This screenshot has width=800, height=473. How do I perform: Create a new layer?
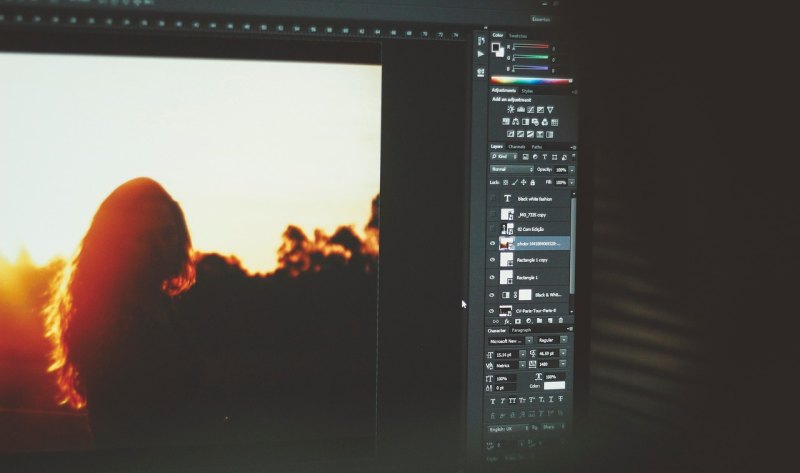tap(550, 320)
